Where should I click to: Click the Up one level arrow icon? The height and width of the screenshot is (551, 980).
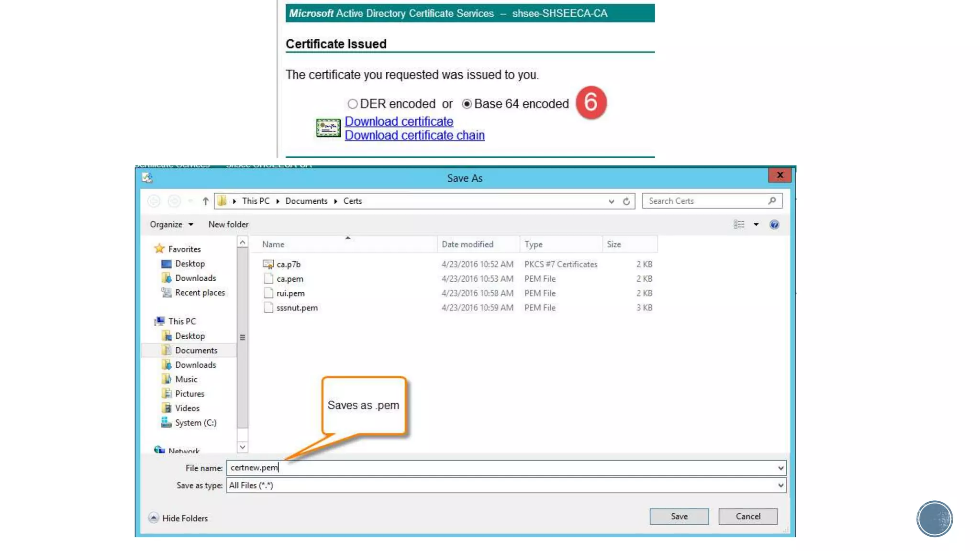(205, 201)
